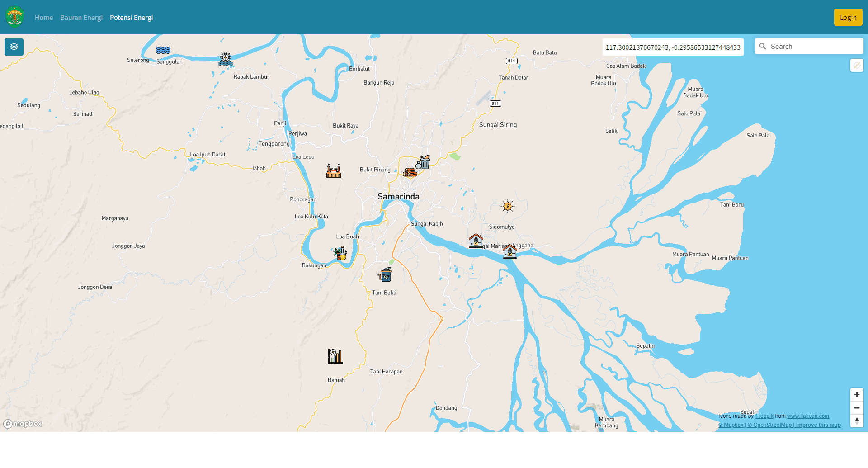Select the trash bin waste marker north of Samarinda
Image resolution: width=868 pixels, height=468 pixels.
tap(423, 162)
